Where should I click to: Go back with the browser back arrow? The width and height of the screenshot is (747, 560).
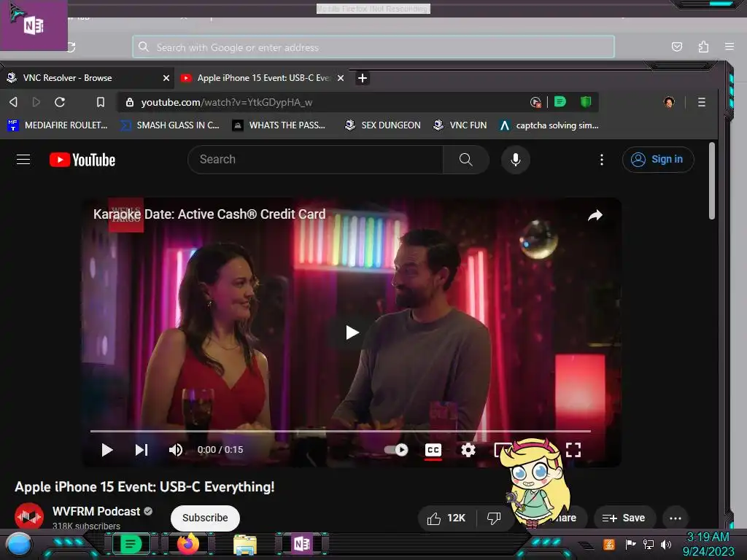tap(13, 102)
